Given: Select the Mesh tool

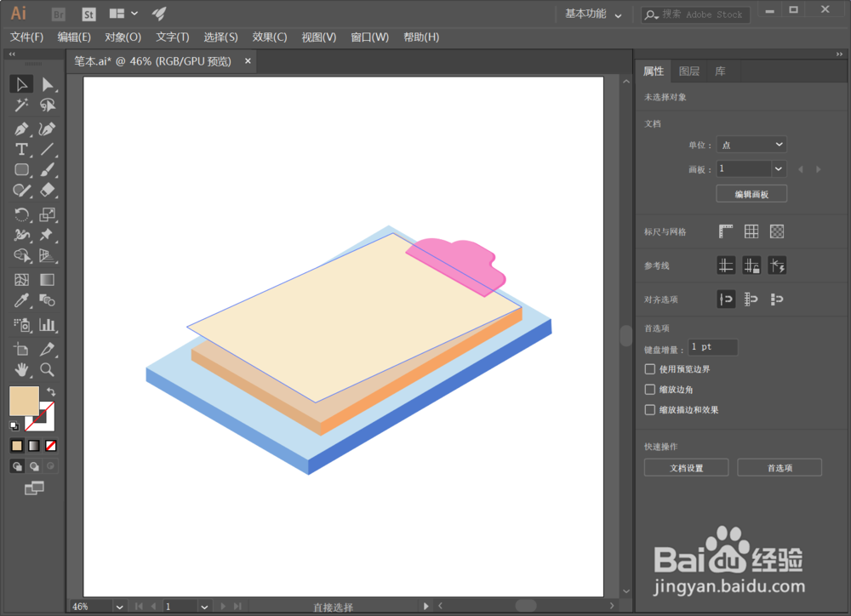Looking at the screenshot, I should click(x=21, y=280).
